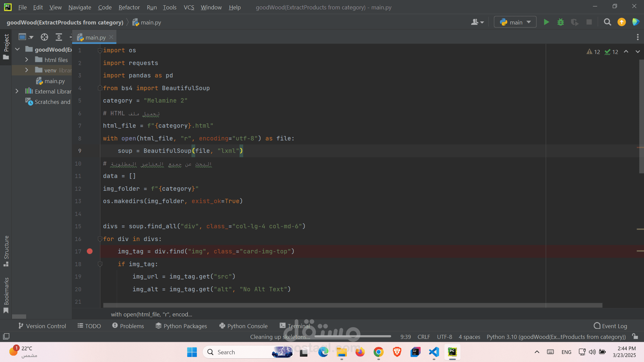Viewport: 644px width, 362px height.
Task: Click the editor horizontal scrollbar
Action: pyautogui.click(x=352, y=305)
